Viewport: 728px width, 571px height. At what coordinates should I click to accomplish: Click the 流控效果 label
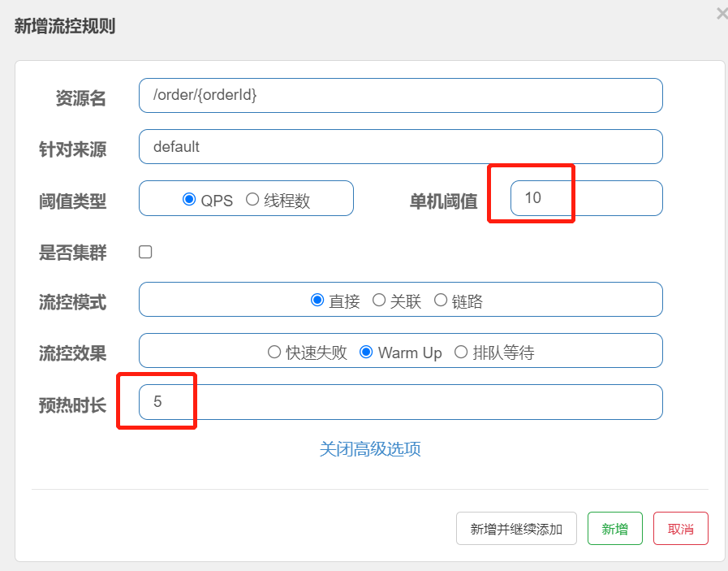(x=72, y=353)
